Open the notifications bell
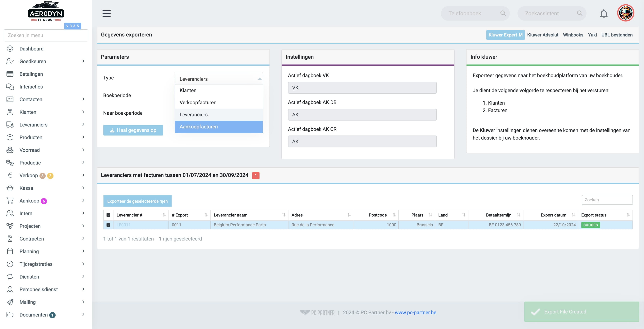 tap(604, 13)
